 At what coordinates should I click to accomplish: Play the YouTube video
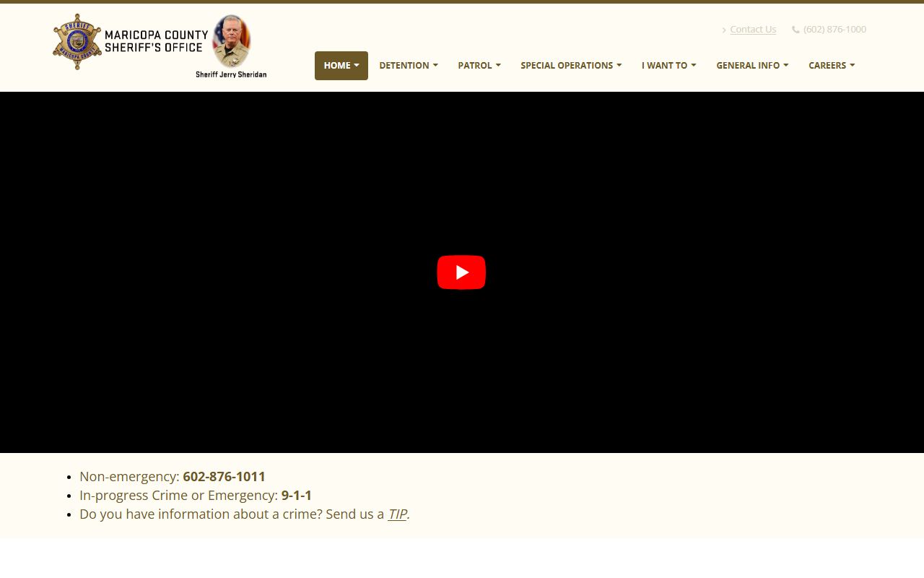click(x=461, y=272)
